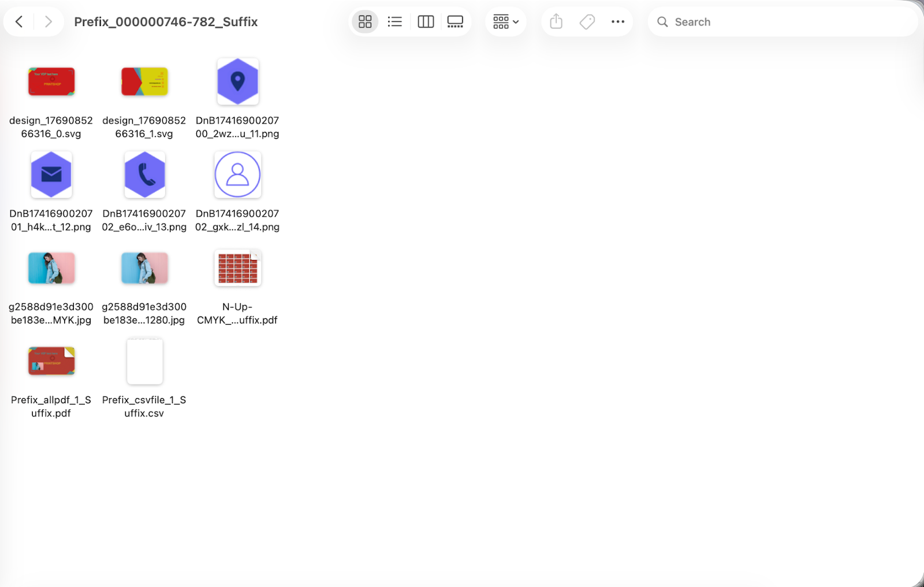The width and height of the screenshot is (924, 587).
Task: Select the user profile PNG icon
Action: tap(237, 174)
